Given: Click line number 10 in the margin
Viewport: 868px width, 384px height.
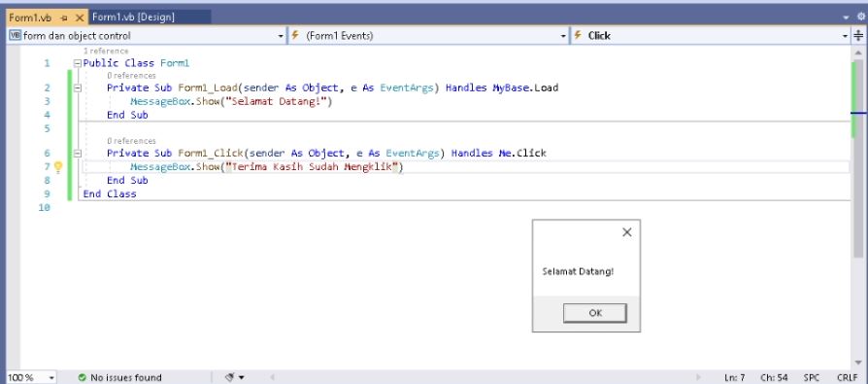Looking at the screenshot, I should click(45, 207).
